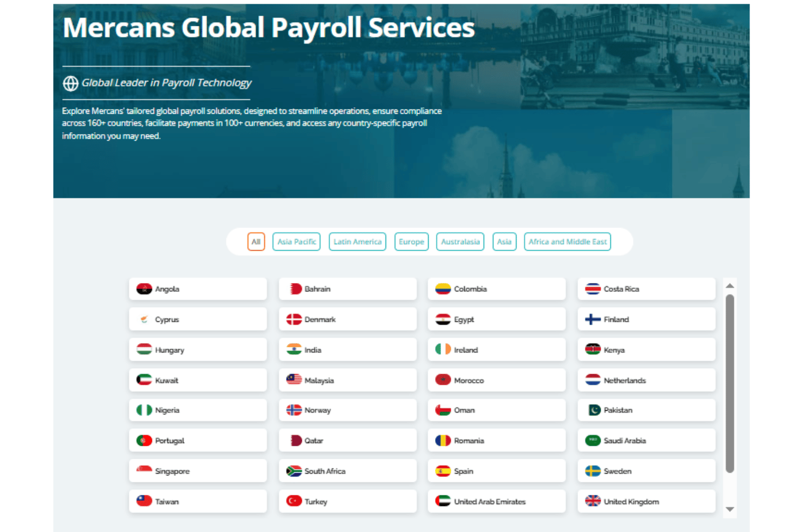This screenshot has width=798, height=532.
Task: Choose the Singapore country name
Action: pyautogui.click(x=172, y=471)
